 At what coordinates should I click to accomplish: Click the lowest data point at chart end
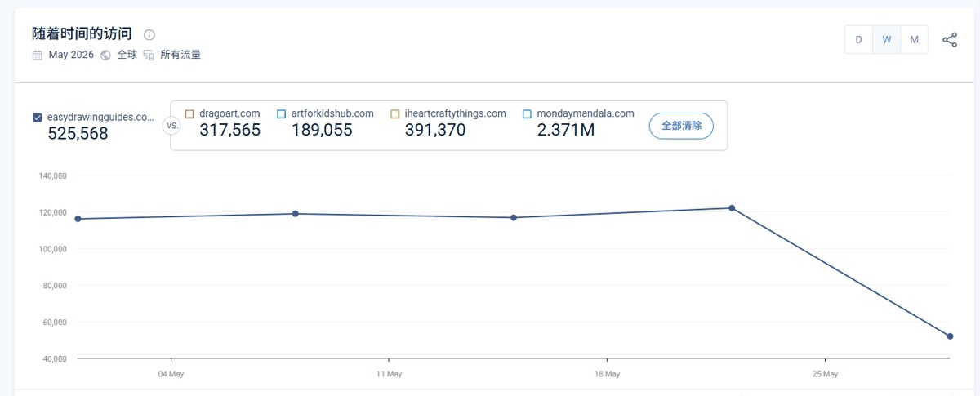click(950, 336)
